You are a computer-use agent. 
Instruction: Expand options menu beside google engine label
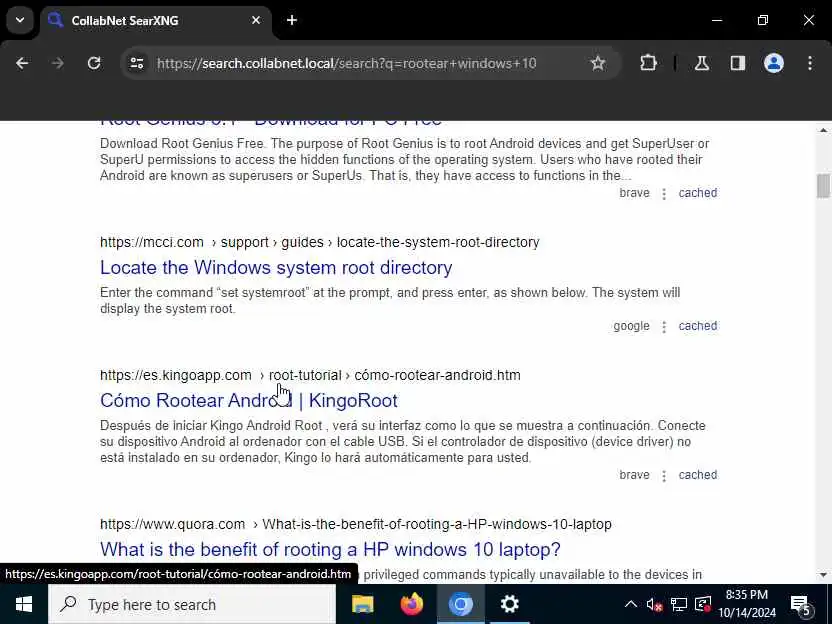(x=664, y=327)
